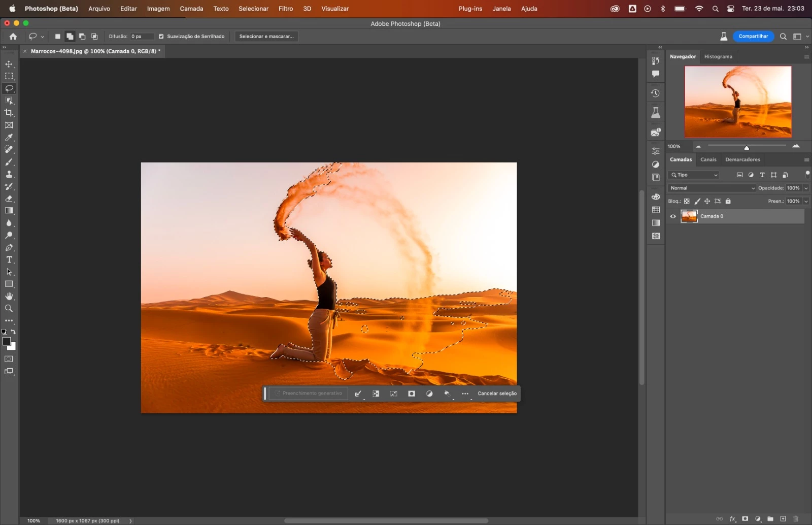
Task: Click Cancelar seleção in contextual bar
Action: 497,393
